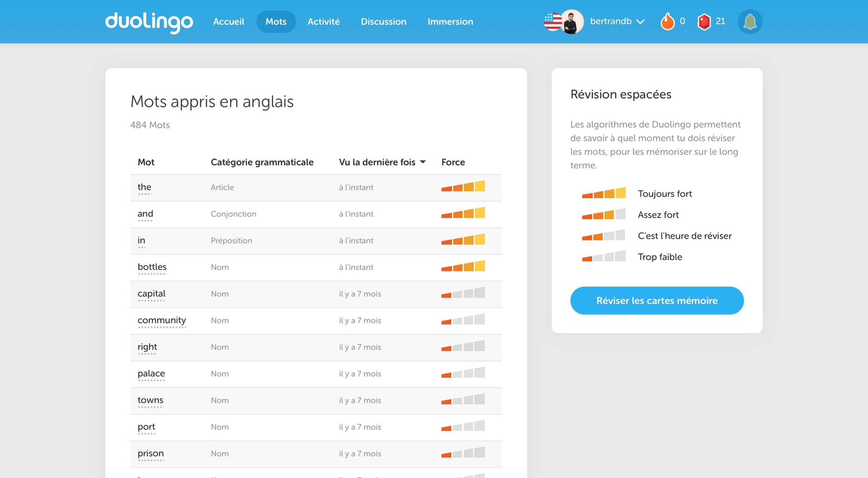868x478 pixels.
Task: Expand the bertrandb user dropdown
Action: tap(640, 22)
